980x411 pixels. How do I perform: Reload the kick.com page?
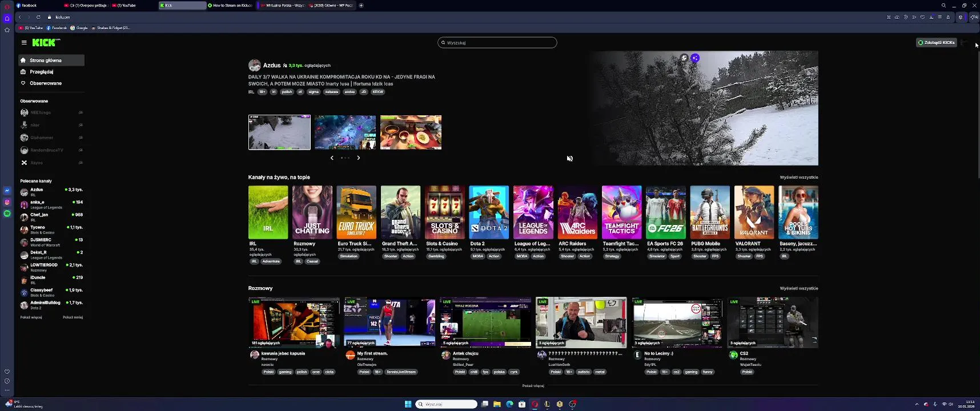(x=38, y=17)
